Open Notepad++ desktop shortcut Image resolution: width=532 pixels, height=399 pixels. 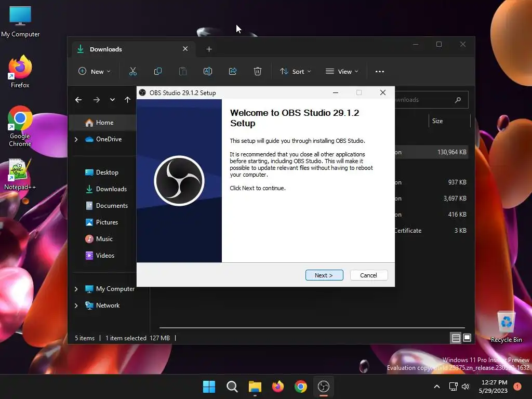[x=20, y=175]
